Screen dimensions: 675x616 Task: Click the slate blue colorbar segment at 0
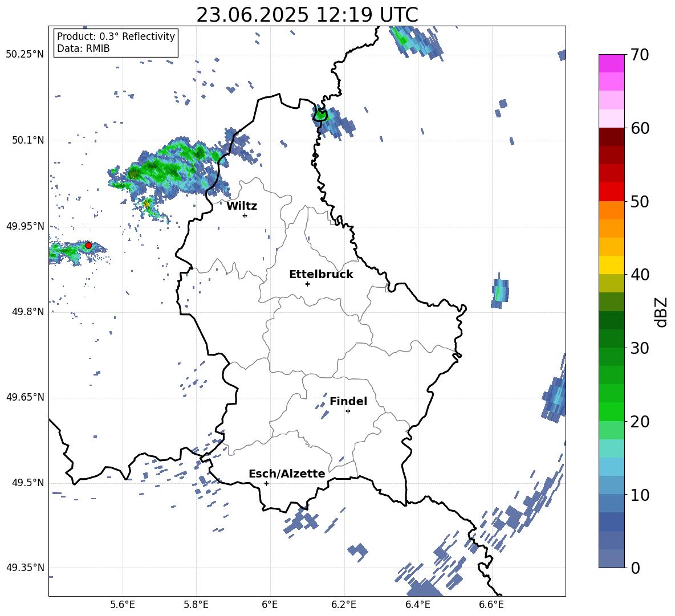611,558
